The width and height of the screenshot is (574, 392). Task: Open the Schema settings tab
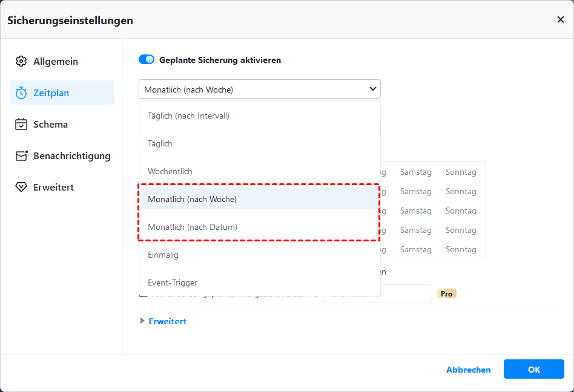point(50,125)
